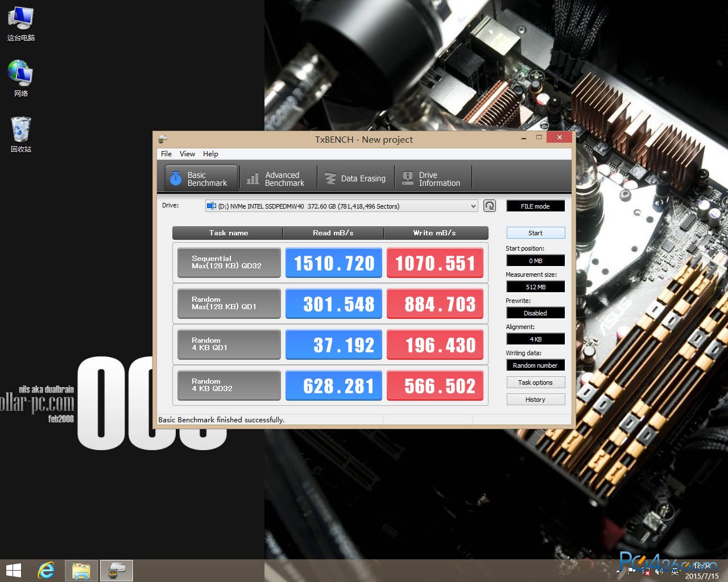This screenshot has height=582, width=728.
Task: Click the Write mB/s column header
Action: (436, 233)
